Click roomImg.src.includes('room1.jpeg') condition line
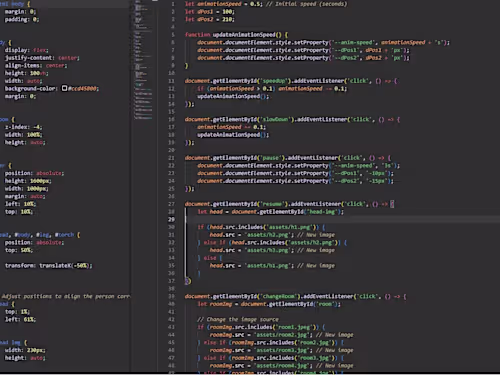This screenshot has width=500, height=375. click(261, 327)
